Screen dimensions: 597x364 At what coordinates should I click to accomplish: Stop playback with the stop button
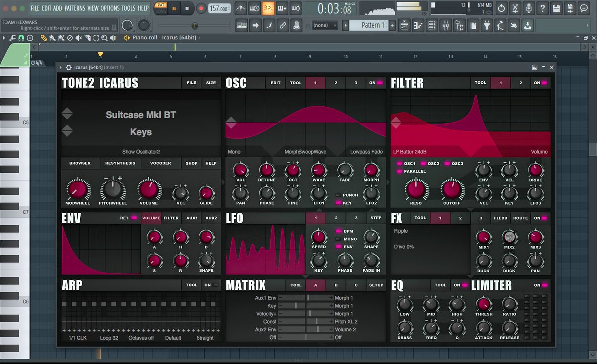point(187,8)
